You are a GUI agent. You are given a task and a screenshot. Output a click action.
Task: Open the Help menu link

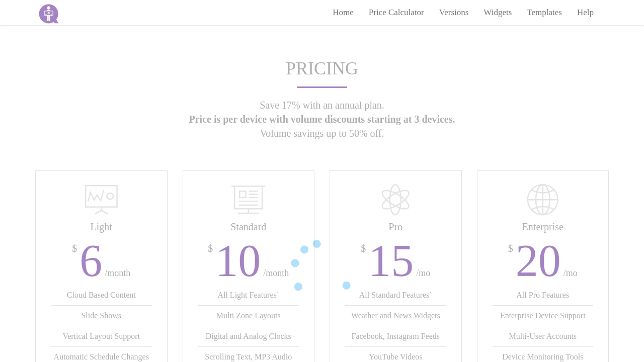[x=585, y=13]
